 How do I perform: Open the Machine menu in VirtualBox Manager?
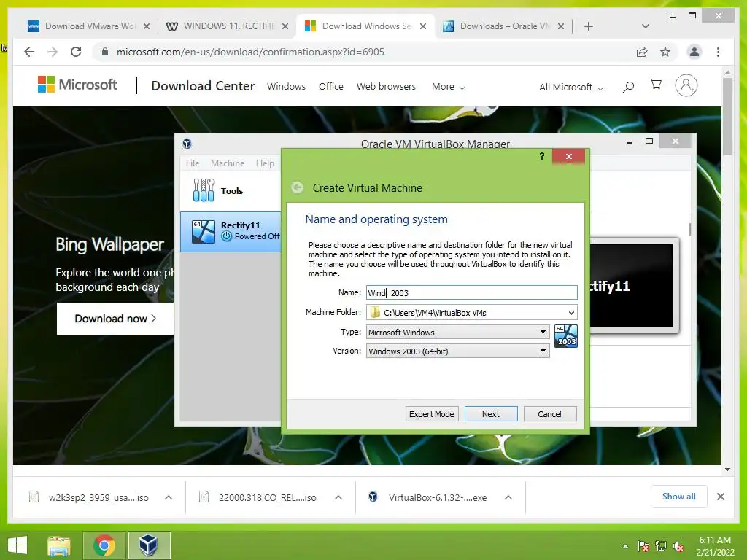[x=228, y=163]
